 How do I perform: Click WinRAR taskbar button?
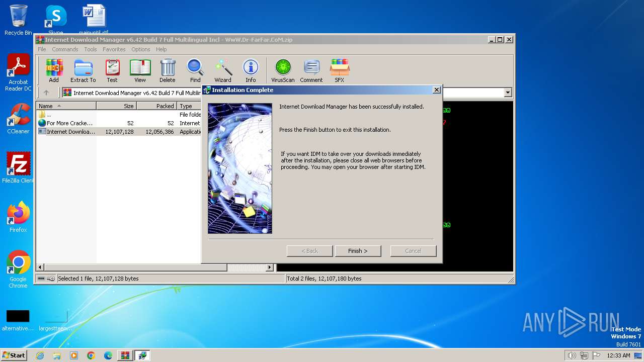[125, 355]
